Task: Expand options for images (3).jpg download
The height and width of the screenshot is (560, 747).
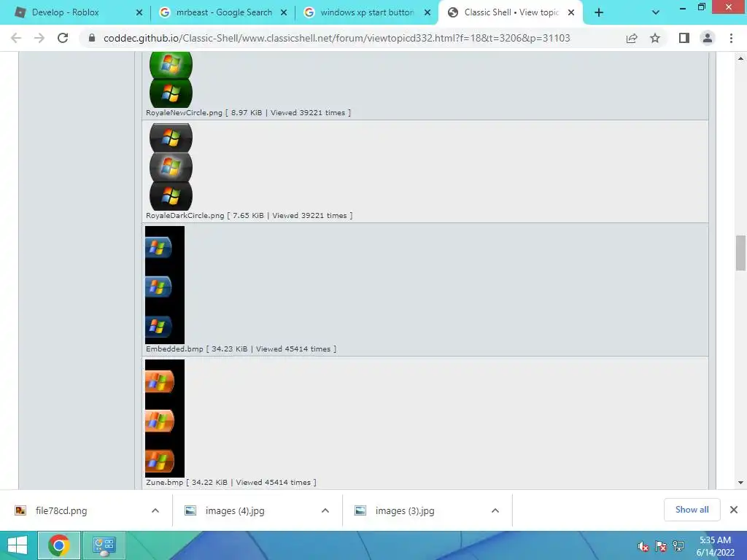Action: (495, 510)
